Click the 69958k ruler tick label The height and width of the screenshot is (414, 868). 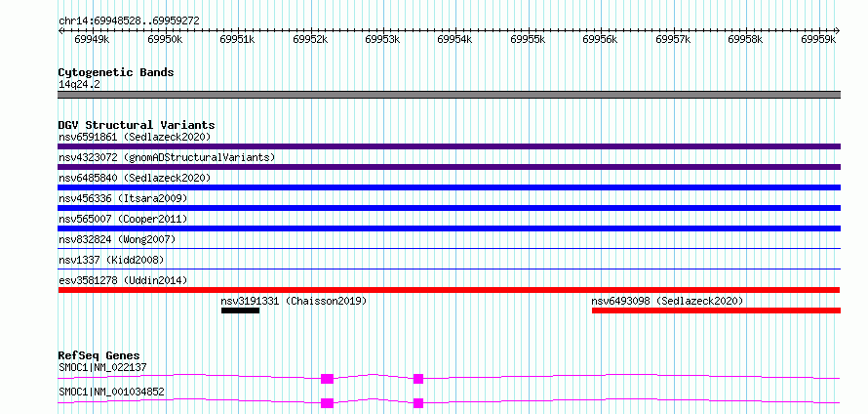745,40
